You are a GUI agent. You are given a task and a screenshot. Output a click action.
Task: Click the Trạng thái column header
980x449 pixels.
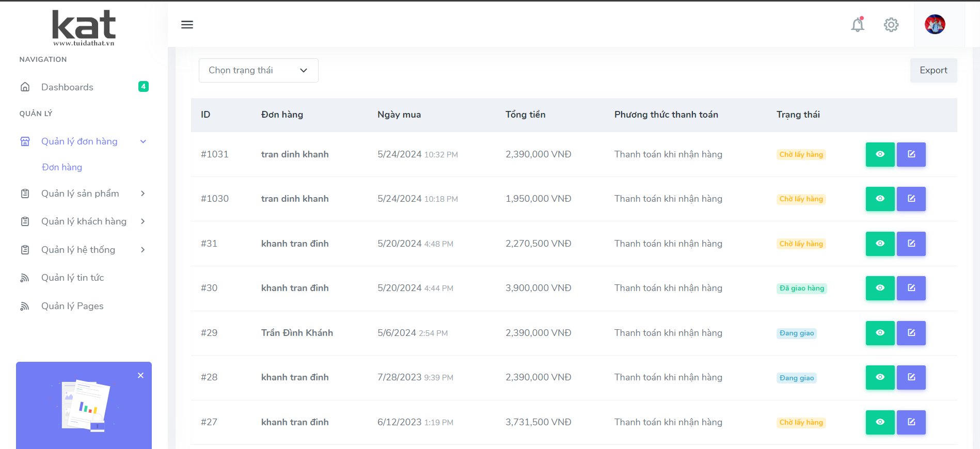point(798,115)
